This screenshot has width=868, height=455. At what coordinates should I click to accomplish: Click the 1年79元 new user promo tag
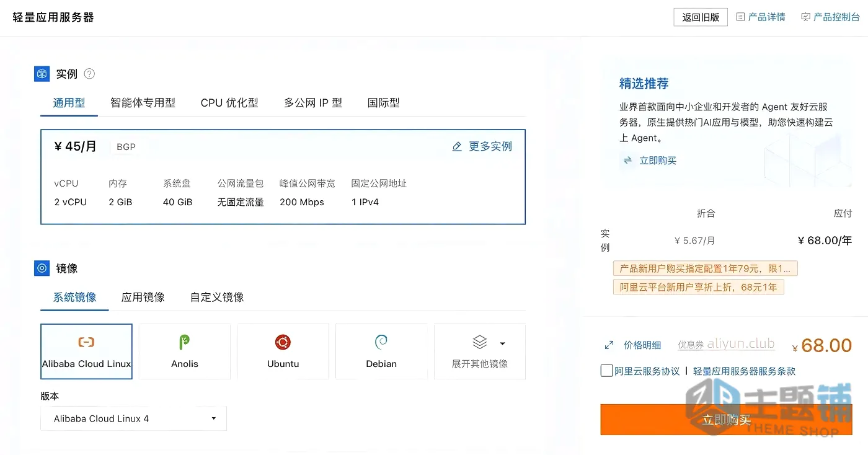click(x=706, y=268)
